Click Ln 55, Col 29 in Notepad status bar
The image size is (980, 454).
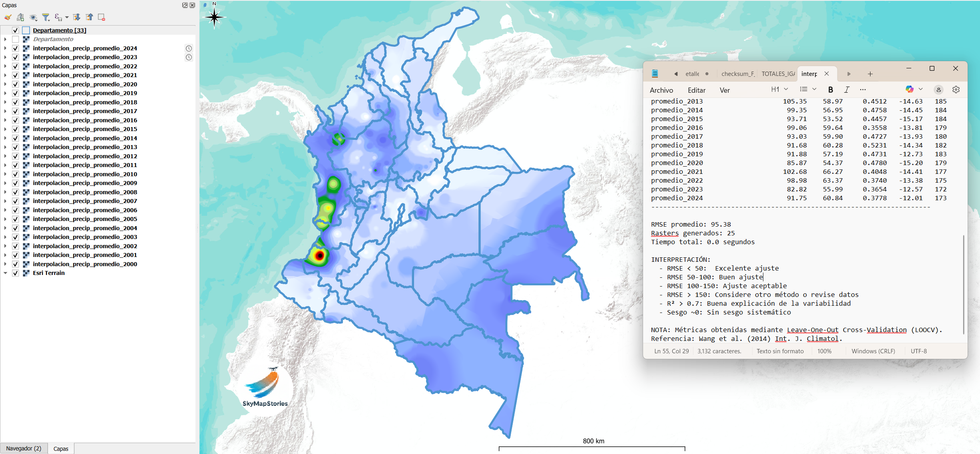(x=671, y=351)
